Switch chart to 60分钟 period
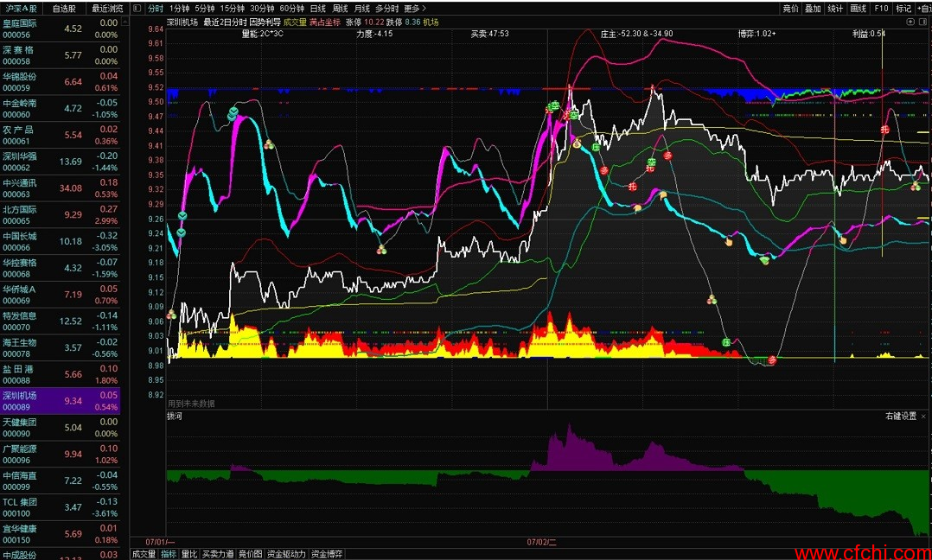Screen dimensions: 932x560 [291, 9]
